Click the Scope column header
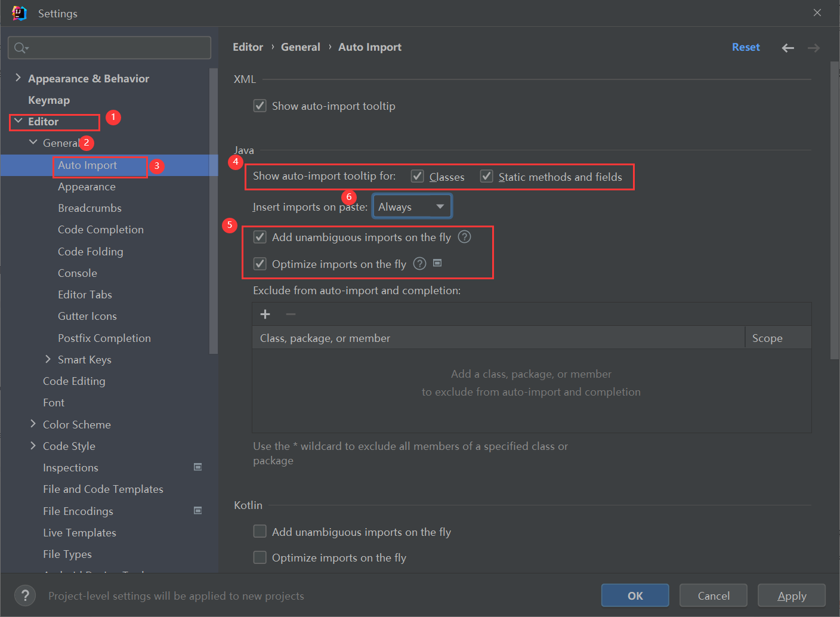 779,338
